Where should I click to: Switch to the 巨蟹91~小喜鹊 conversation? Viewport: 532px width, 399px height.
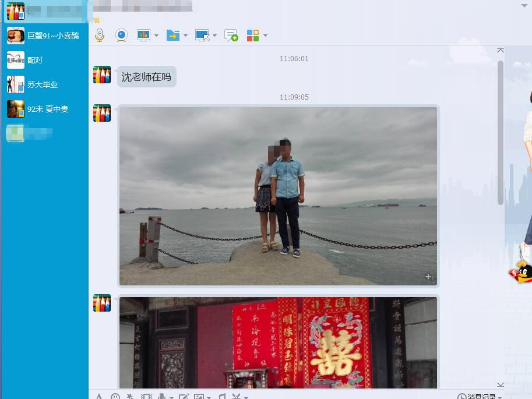coord(45,36)
